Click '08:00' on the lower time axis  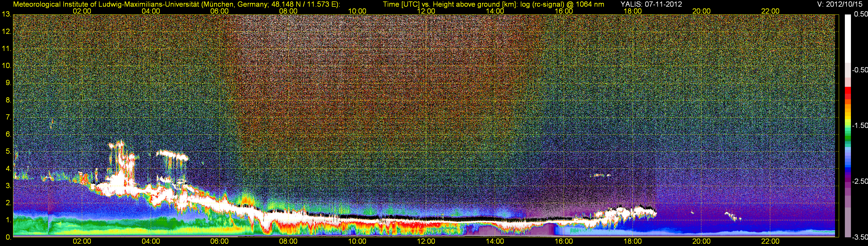click(288, 242)
